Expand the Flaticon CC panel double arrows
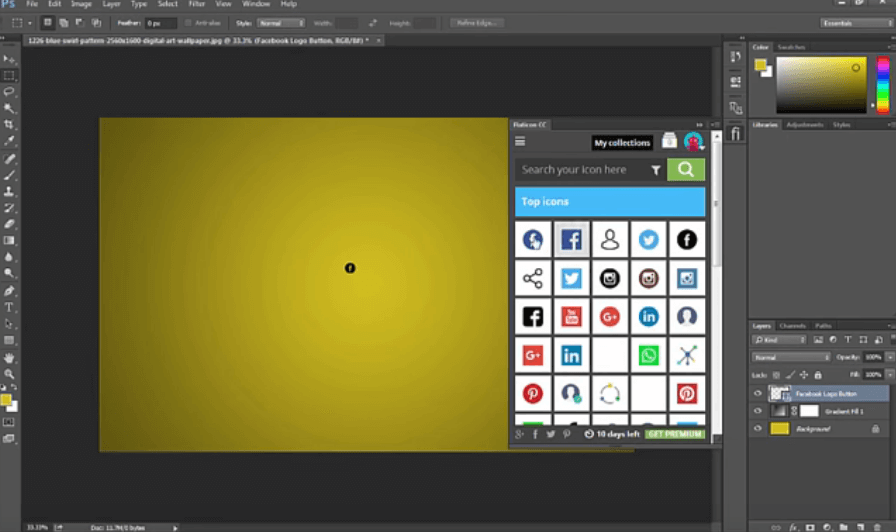The width and height of the screenshot is (896, 532). point(699,125)
